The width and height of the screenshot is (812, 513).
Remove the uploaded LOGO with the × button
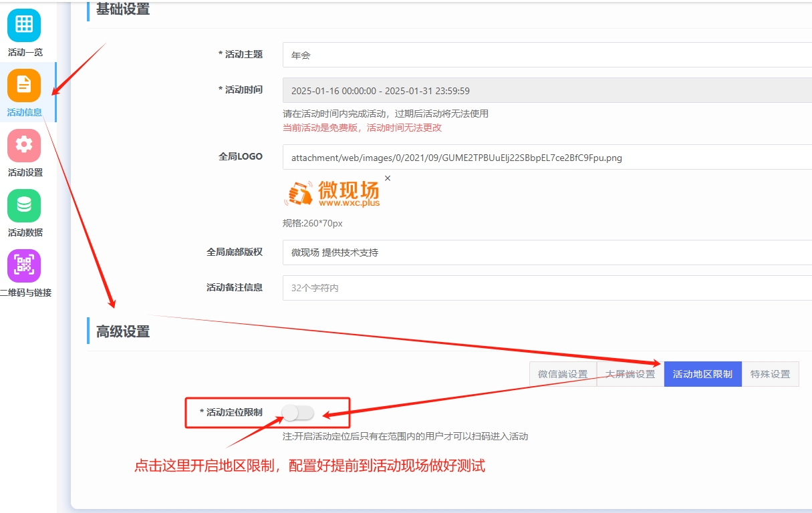(x=387, y=178)
